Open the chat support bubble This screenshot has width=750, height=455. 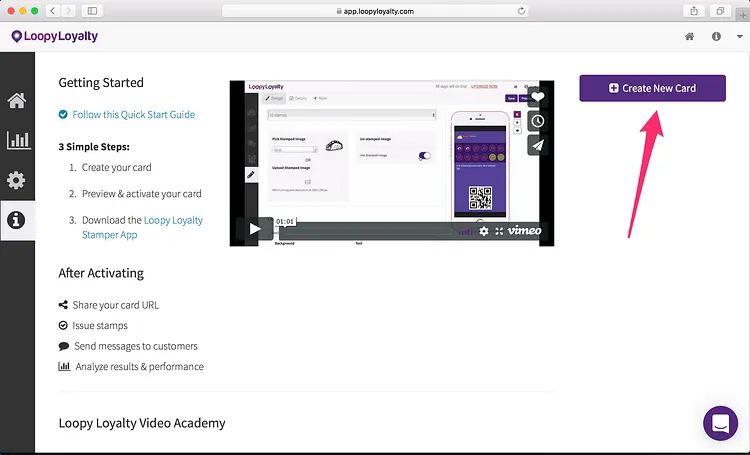point(720,423)
